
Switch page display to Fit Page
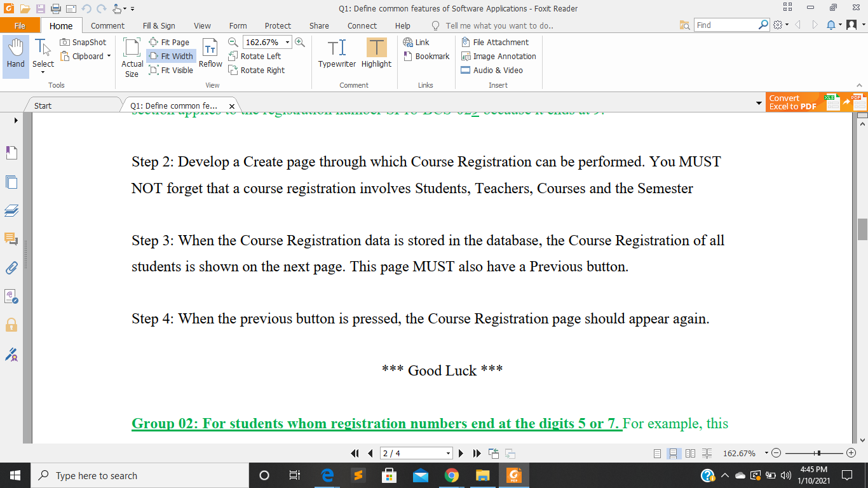(x=171, y=42)
